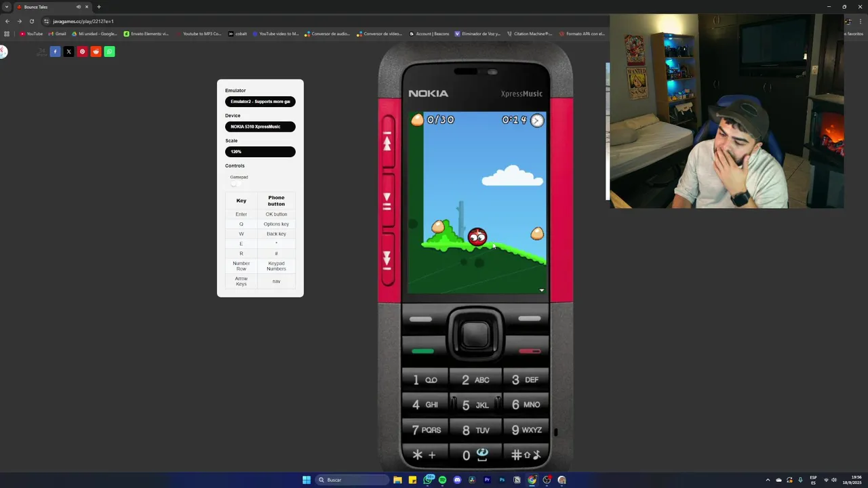Tap keypad 4 GHI key
Image resolution: width=868 pixels, height=488 pixels.
(426, 405)
